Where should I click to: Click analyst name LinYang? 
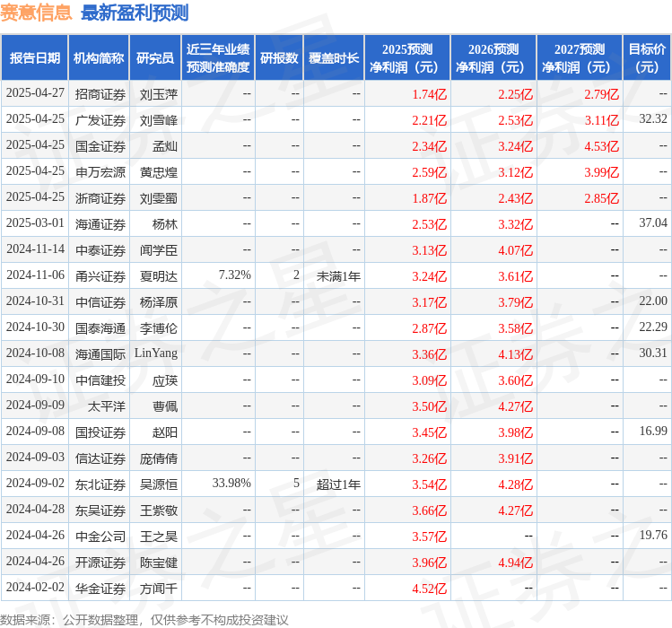[156, 353]
